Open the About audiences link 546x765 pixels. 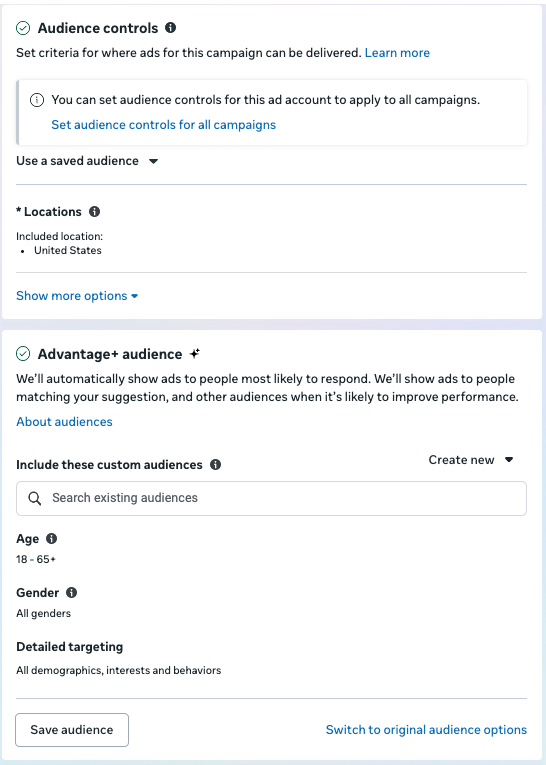click(x=64, y=422)
